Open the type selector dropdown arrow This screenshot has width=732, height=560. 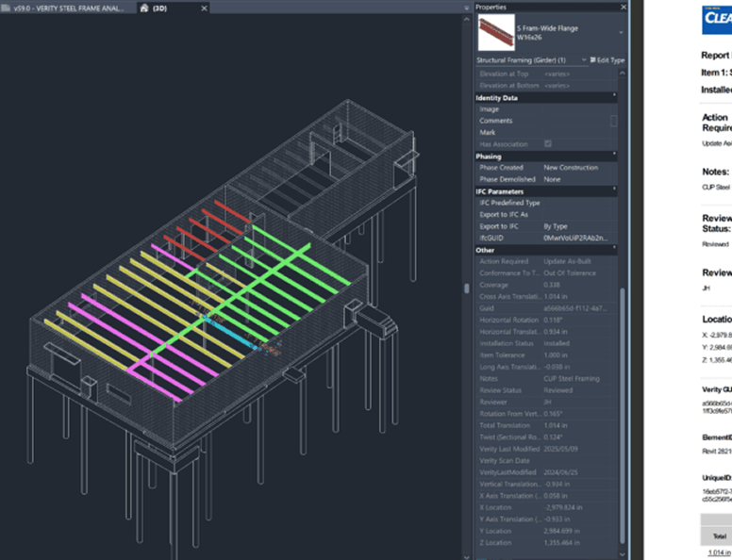coord(621,33)
